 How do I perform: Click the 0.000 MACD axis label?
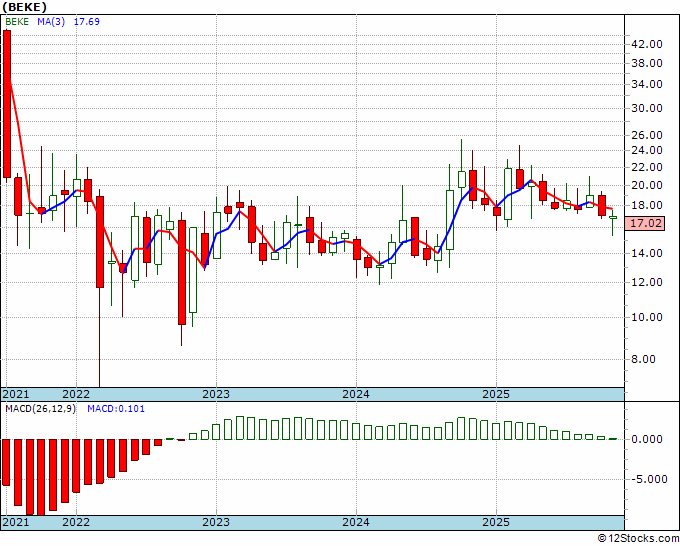(647, 440)
